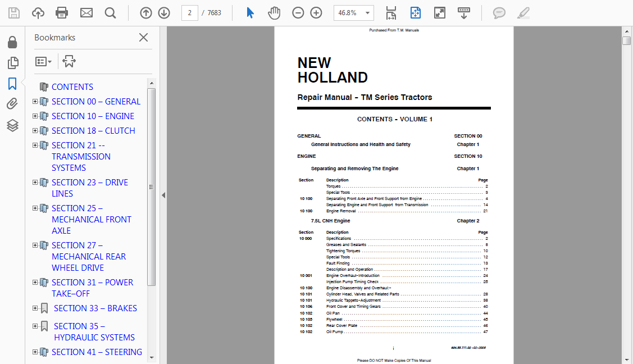This screenshot has height=364, width=633.
Task: Zoom out with the minus button
Action: [x=298, y=13]
